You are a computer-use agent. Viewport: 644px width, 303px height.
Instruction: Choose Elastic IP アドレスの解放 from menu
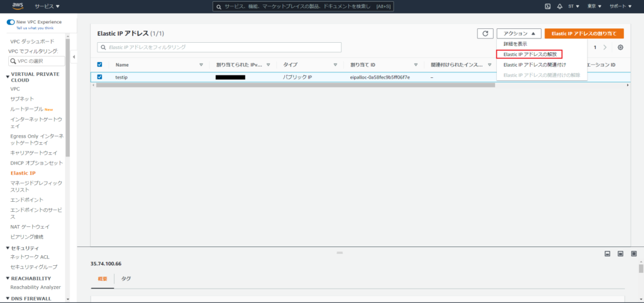[528, 55]
